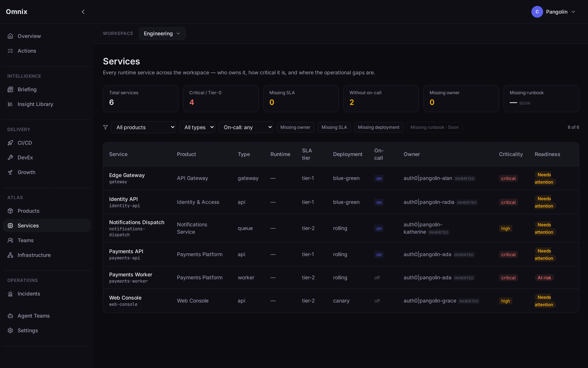Open the Teams section
588x368 pixels.
click(47, 240)
